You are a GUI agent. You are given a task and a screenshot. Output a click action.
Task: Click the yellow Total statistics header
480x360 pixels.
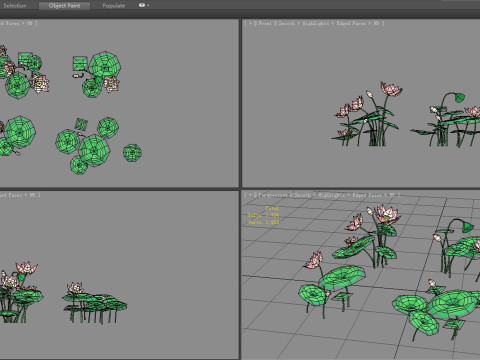(x=272, y=208)
